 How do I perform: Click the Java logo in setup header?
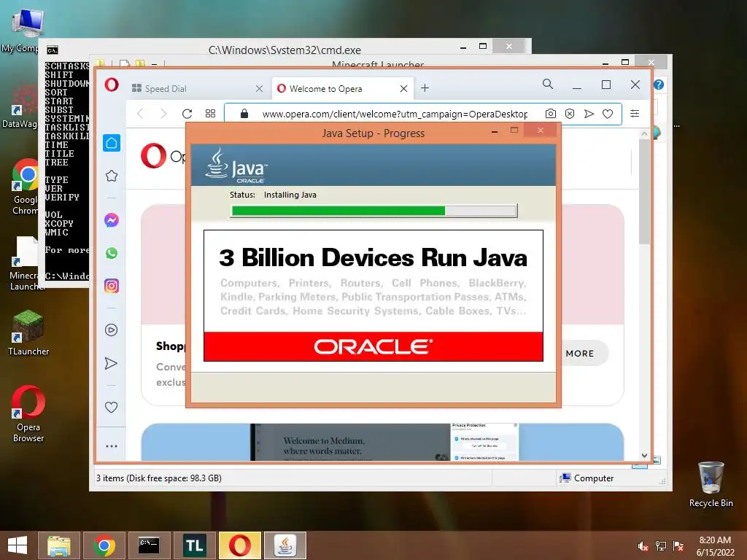point(236,166)
